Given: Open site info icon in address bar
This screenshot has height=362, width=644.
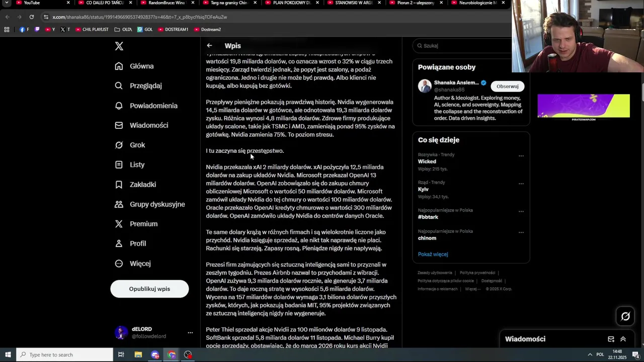Looking at the screenshot, I should (46, 17).
